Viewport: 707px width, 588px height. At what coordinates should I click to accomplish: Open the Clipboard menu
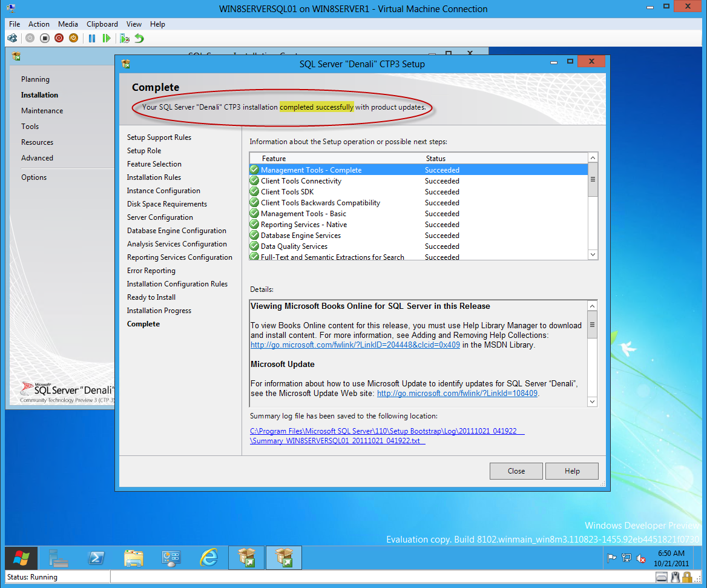click(x=102, y=24)
